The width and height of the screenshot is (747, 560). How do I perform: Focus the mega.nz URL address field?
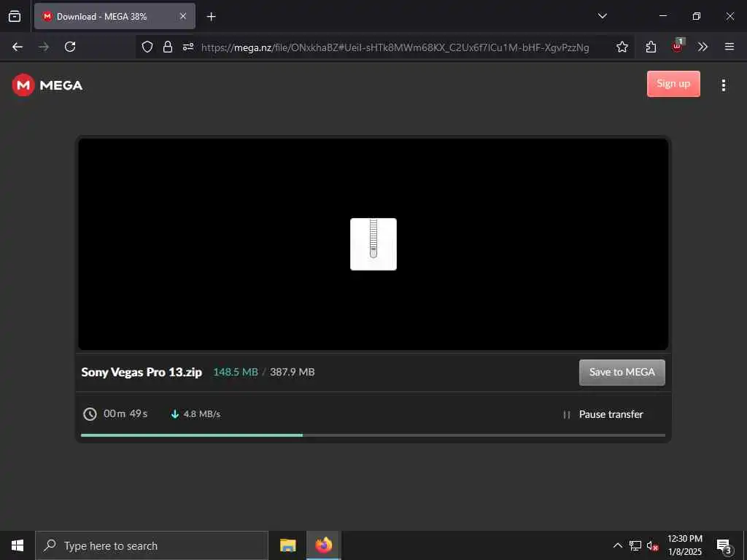[395, 47]
